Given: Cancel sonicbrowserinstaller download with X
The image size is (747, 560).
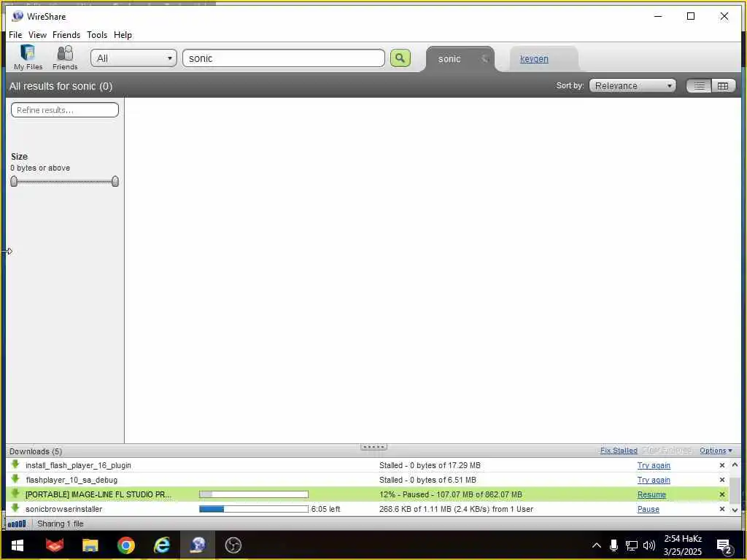Looking at the screenshot, I should (721, 509).
